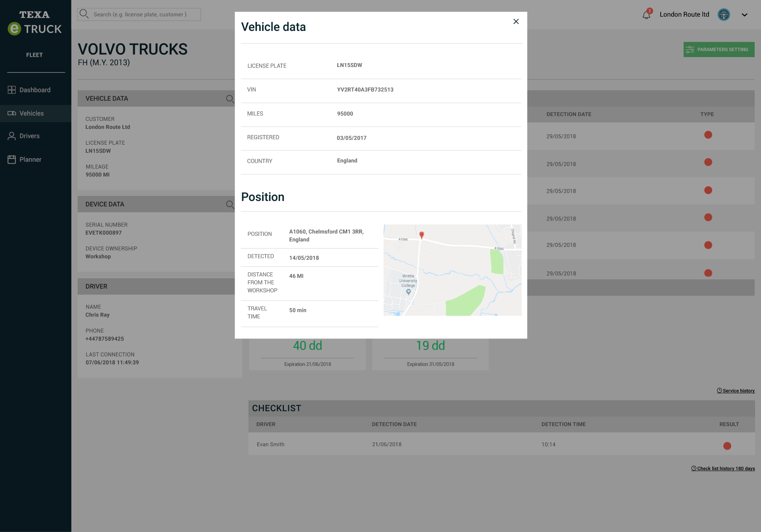Click the 40 dd expiration counter
Image resolution: width=761 pixels, height=532 pixels.
coord(308,346)
